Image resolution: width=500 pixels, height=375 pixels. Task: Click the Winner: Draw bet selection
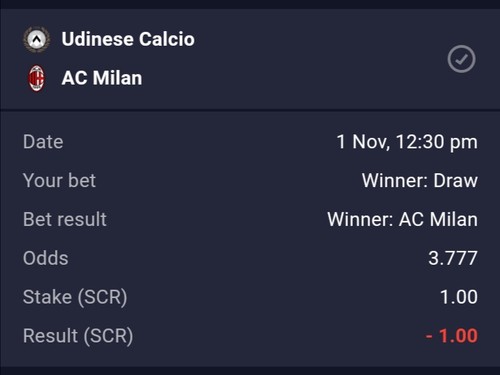[x=420, y=181]
